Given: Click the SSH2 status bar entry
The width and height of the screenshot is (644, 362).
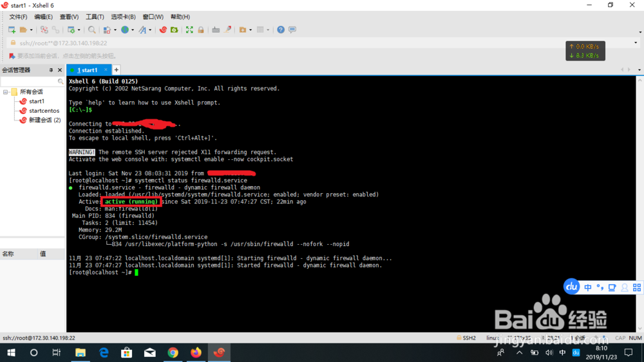Looking at the screenshot, I should click(x=466, y=338).
